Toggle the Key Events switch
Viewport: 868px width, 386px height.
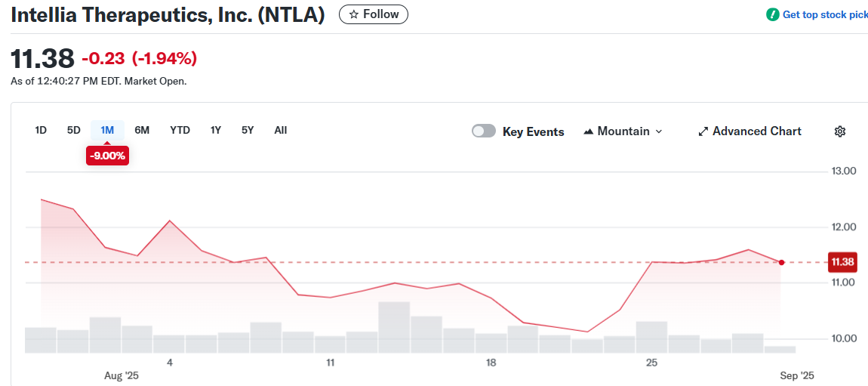483,131
